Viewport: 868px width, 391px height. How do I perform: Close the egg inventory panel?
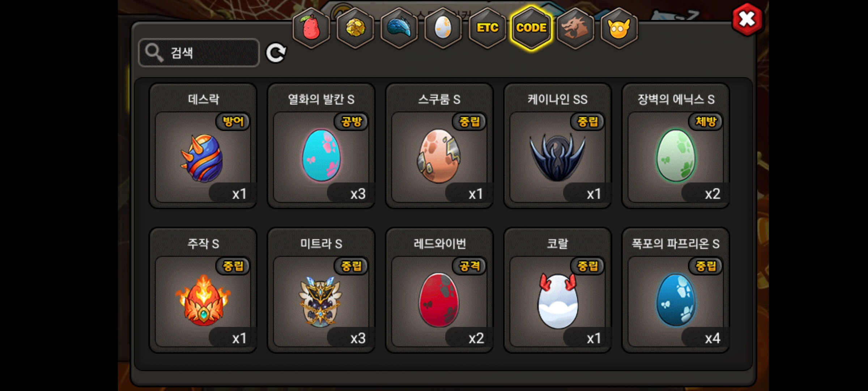click(747, 19)
